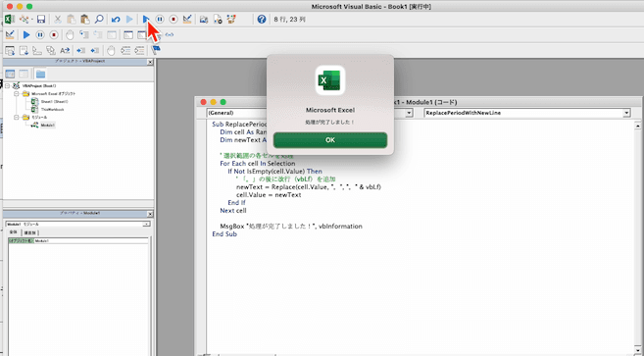This screenshot has height=356, width=644.
Task: Click the Quick Info icon
Action: (x=37, y=51)
